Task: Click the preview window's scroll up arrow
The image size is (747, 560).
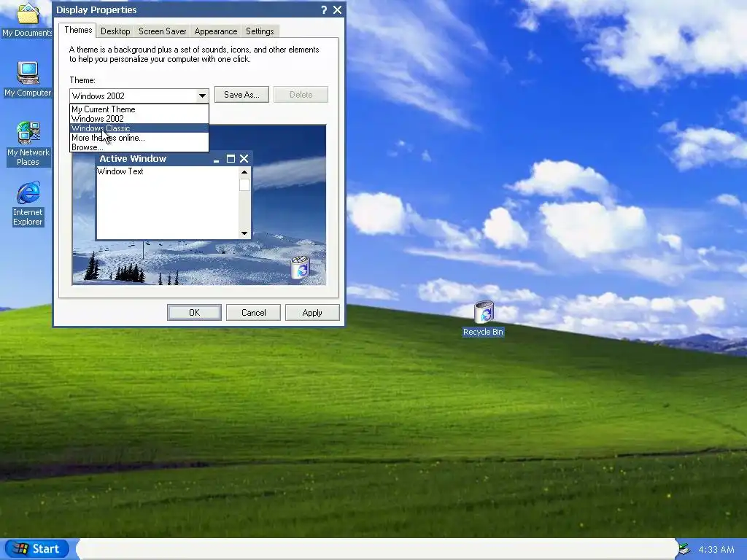Action: pos(244,172)
